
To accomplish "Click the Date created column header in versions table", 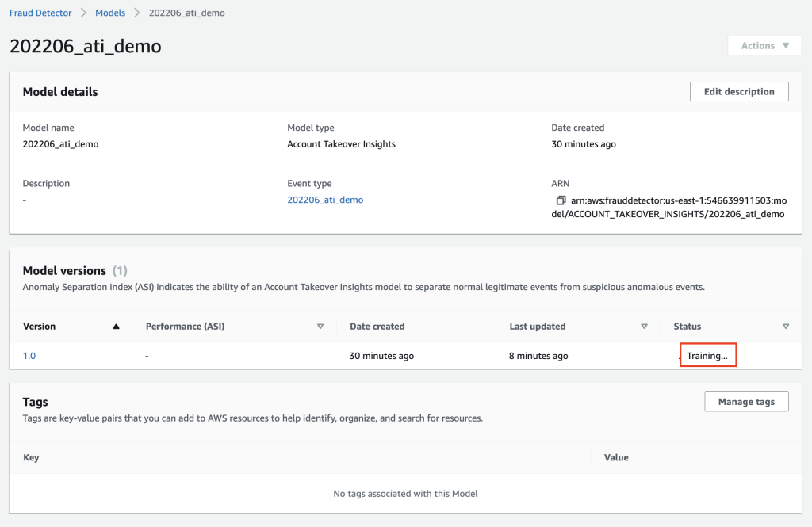I will [377, 327].
